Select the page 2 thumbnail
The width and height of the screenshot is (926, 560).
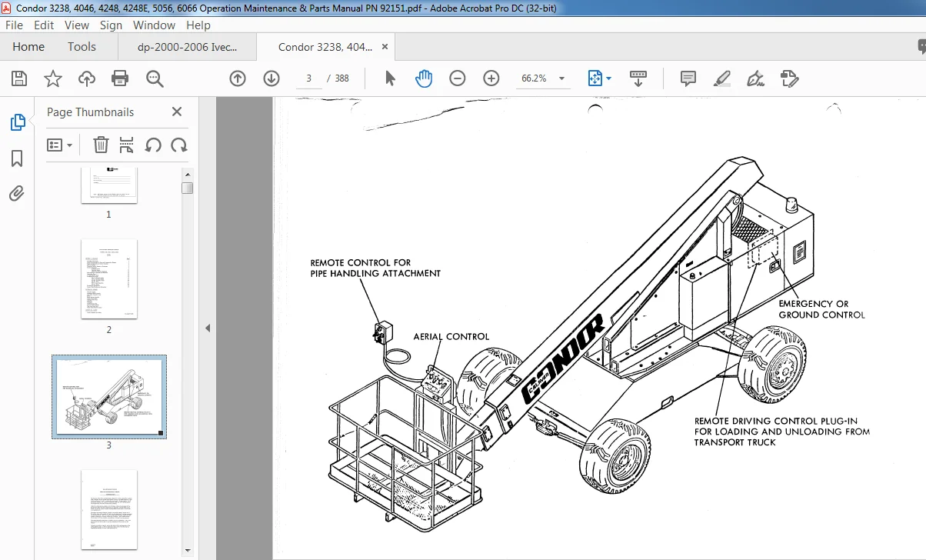109,278
